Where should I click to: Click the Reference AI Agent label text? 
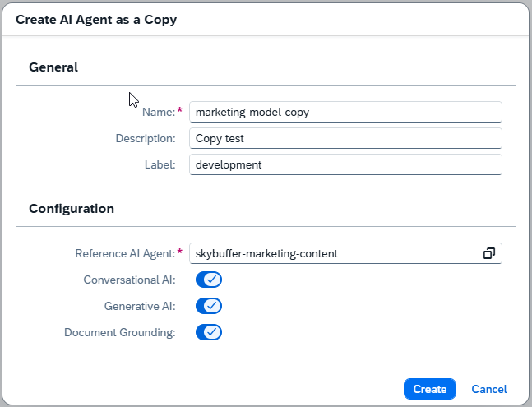click(125, 253)
